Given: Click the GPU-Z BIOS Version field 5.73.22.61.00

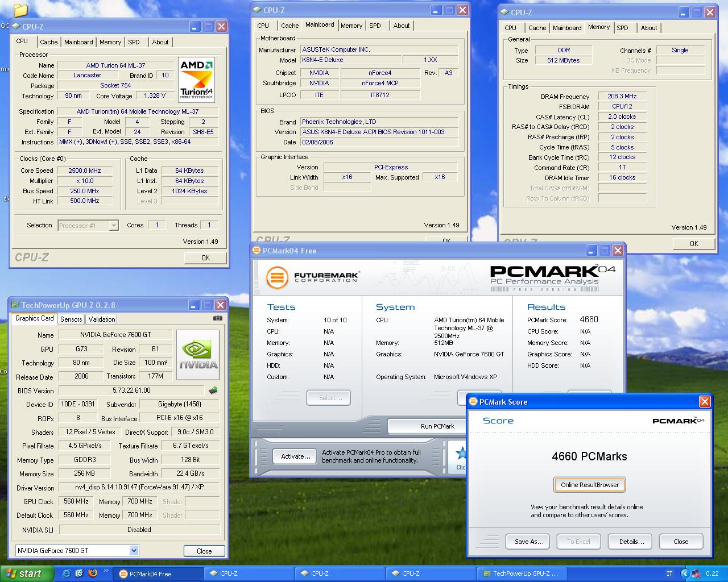Looking at the screenshot, I should (131, 390).
